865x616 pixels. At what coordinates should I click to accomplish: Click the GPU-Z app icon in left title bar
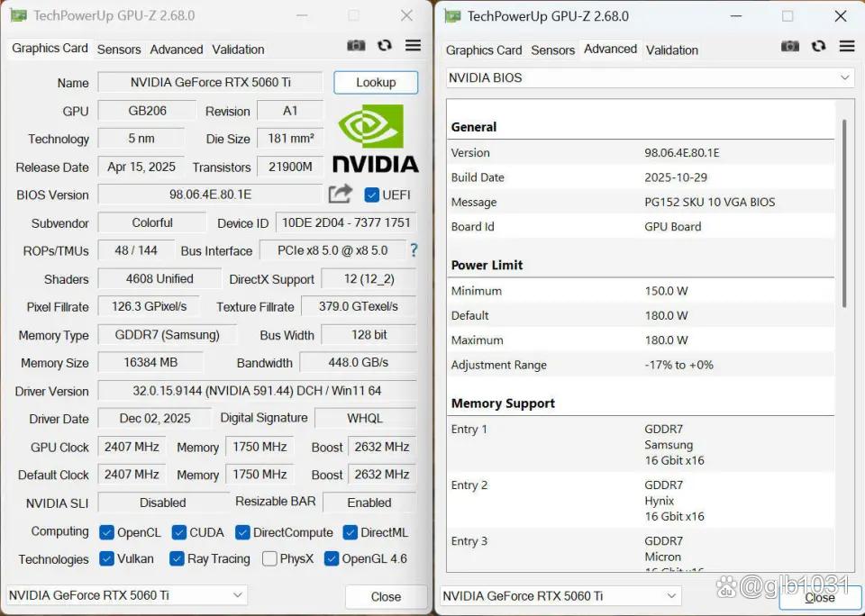(x=18, y=15)
